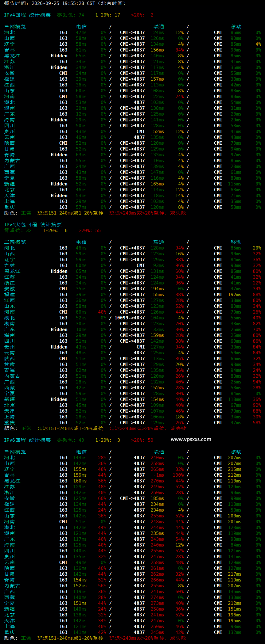Click the "零重传: 32" summary value
The height and width of the screenshot is (644, 265).
[x=18, y=231]
